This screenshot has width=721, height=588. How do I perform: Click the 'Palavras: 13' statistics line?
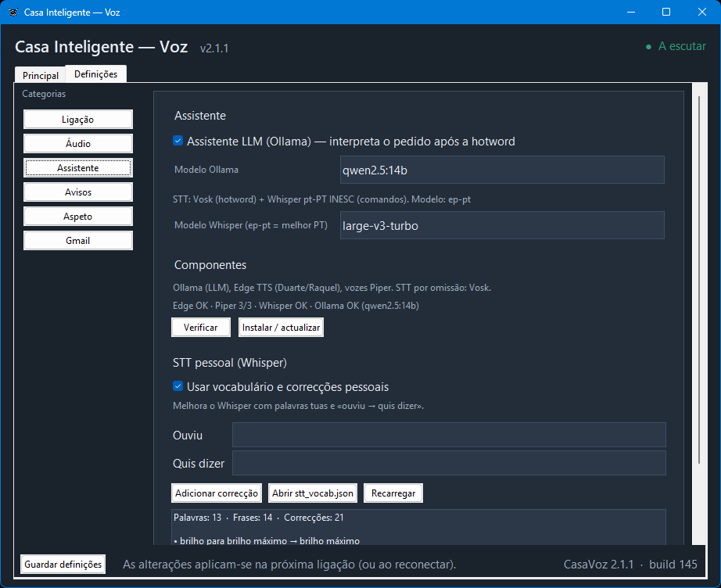pyautogui.click(x=258, y=518)
